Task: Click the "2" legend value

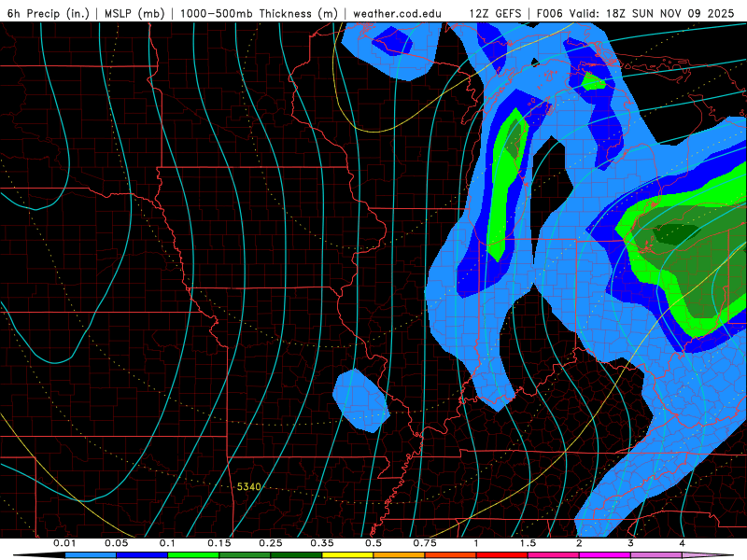Action: click(579, 543)
